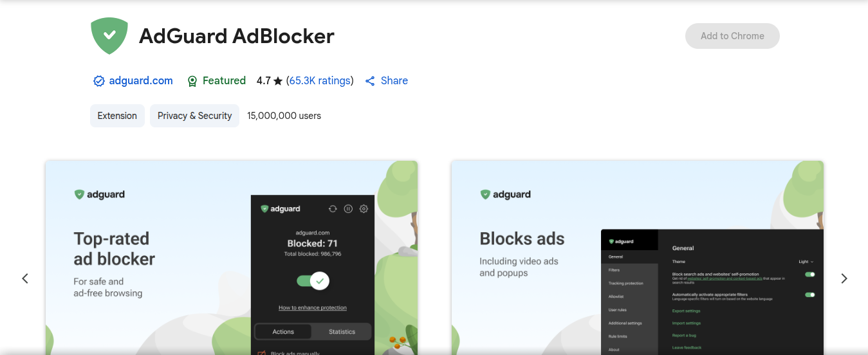The height and width of the screenshot is (355, 868).
Task: Click the pause protection icon in the AdGuard popup
Action: pos(348,208)
